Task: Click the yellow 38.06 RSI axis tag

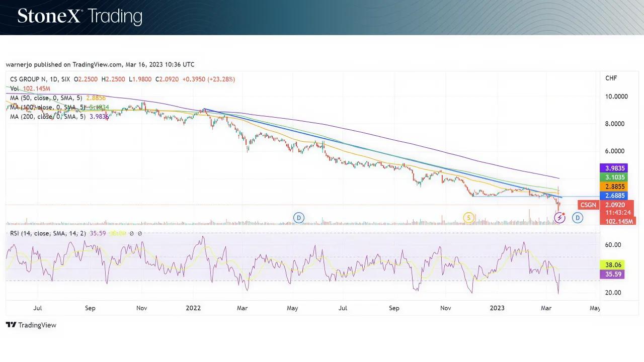Action: (x=613, y=265)
